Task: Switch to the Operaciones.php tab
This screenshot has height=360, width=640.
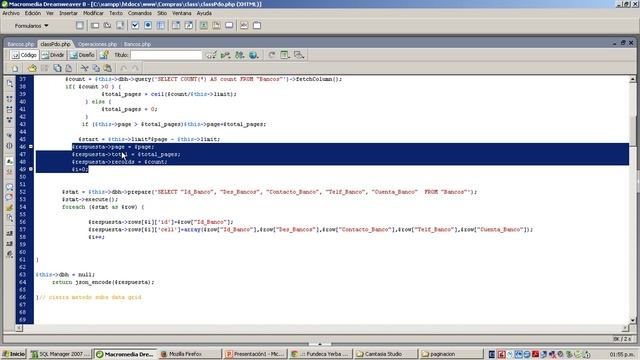Action: click(98, 44)
